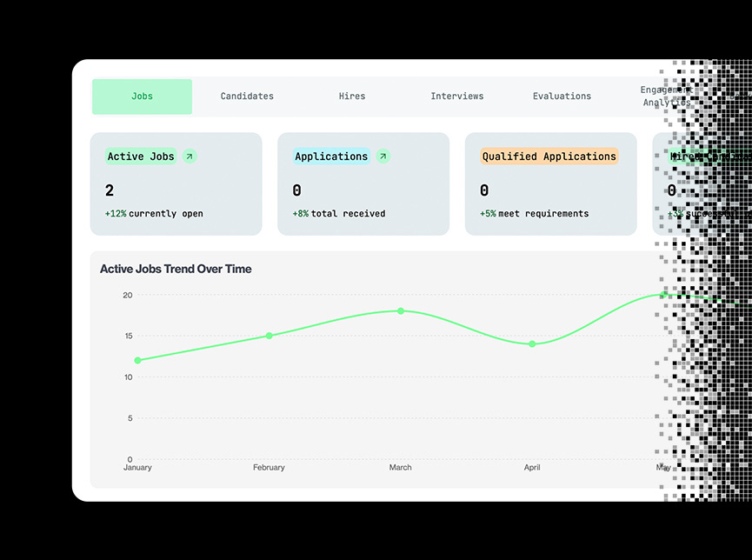Click the blue Applications label
This screenshot has height=560, width=752.
click(331, 157)
